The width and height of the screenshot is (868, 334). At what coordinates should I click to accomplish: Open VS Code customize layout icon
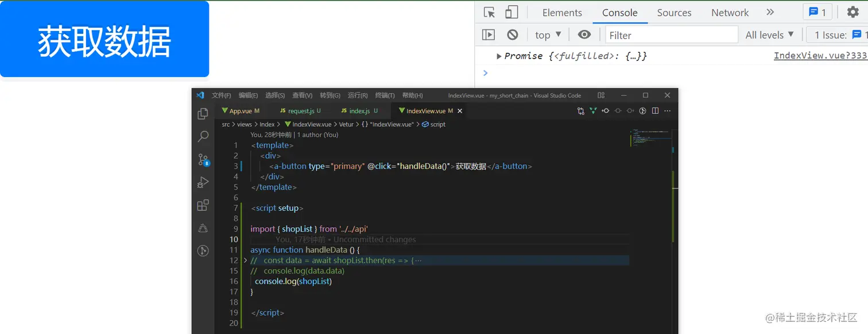pyautogui.click(x=601, y=95)
